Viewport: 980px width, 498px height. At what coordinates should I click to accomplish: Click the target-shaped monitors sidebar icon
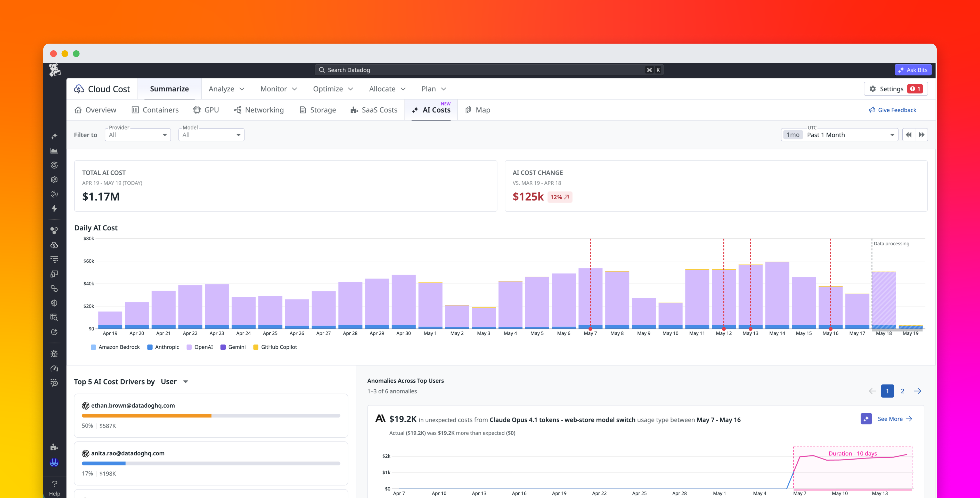click(54, 165)
